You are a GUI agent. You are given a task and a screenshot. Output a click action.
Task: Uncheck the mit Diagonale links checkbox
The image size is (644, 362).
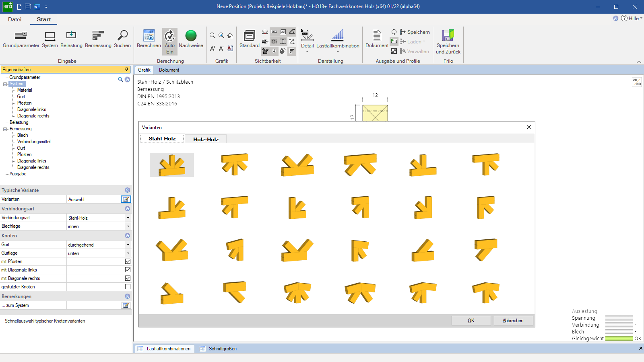pyautogui.click(x=128, y=270)
